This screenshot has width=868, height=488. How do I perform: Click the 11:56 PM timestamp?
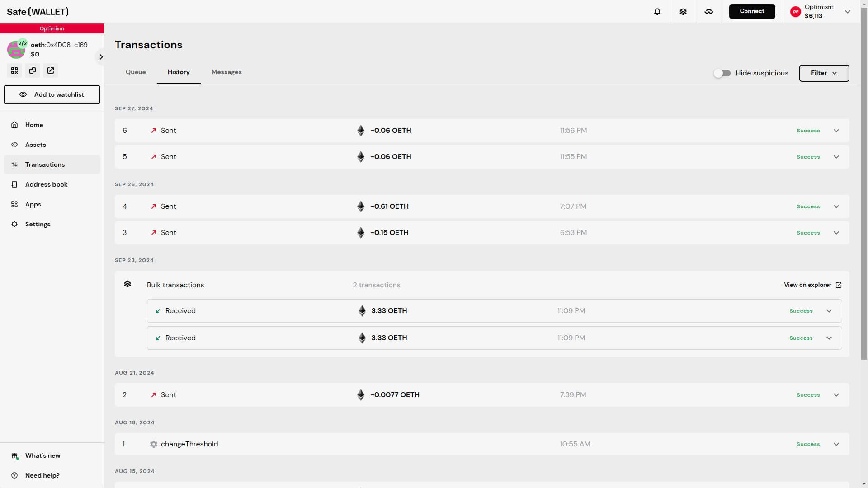573,131
